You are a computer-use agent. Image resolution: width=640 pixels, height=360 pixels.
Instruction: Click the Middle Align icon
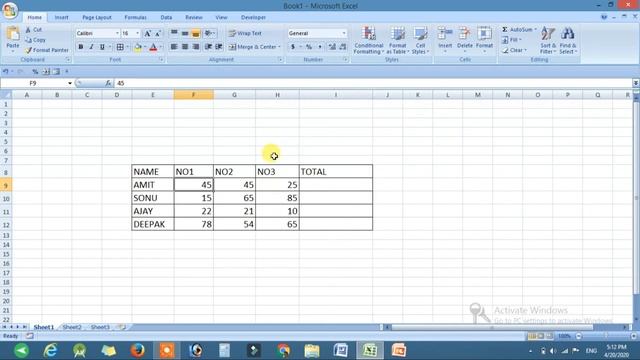click(x=185, y=33)
